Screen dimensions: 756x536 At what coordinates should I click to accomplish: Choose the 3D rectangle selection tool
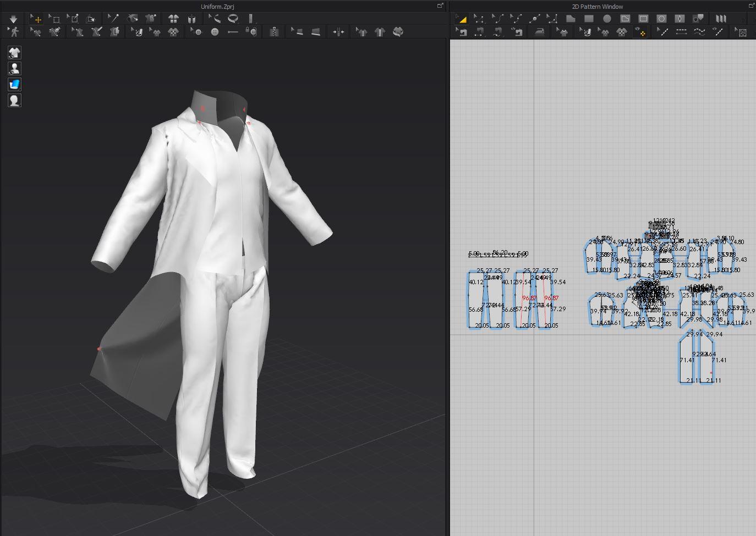54,19
